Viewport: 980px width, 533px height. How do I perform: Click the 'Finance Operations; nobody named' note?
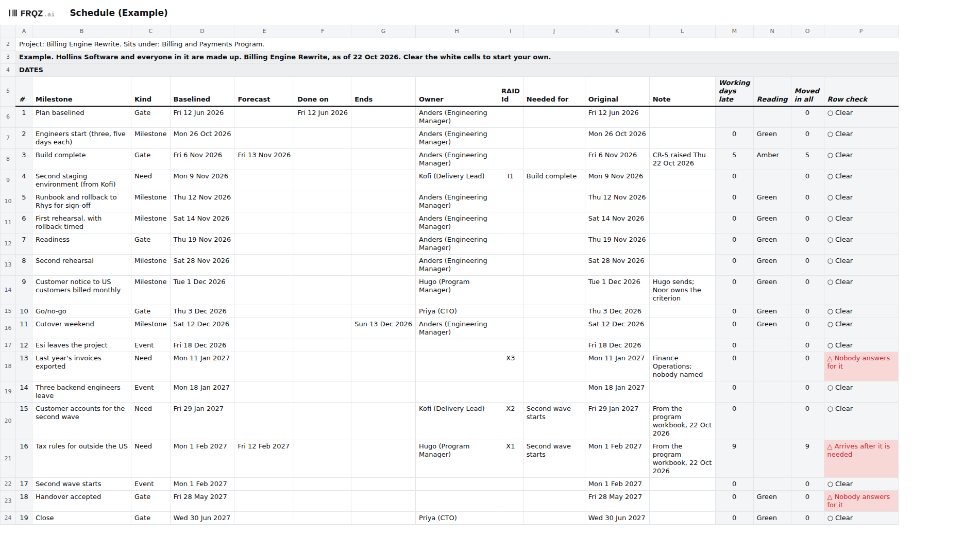682,367
